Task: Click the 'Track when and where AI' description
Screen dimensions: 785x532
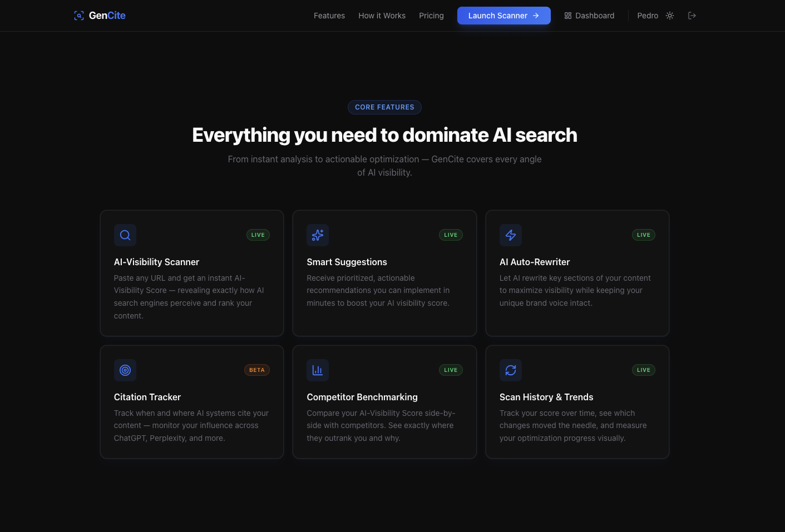Action: [191, 425]
